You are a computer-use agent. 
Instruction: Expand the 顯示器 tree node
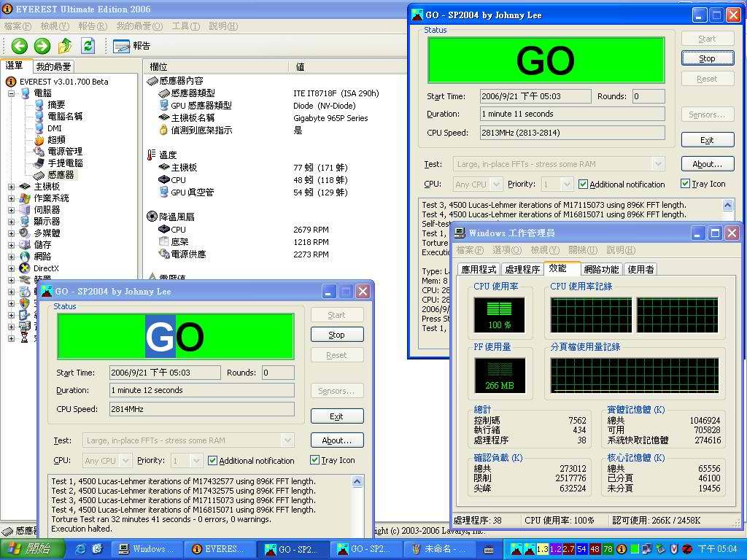(12, 222)
